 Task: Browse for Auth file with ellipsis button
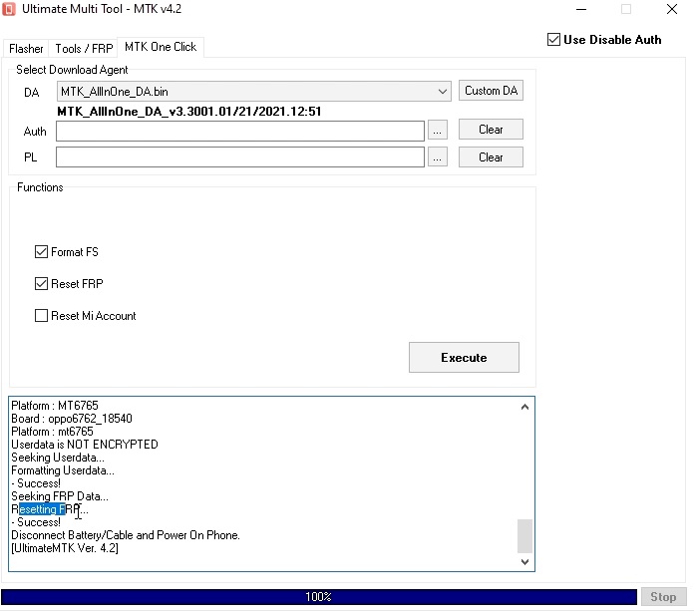pyautogui.click(x=438, y=131)
